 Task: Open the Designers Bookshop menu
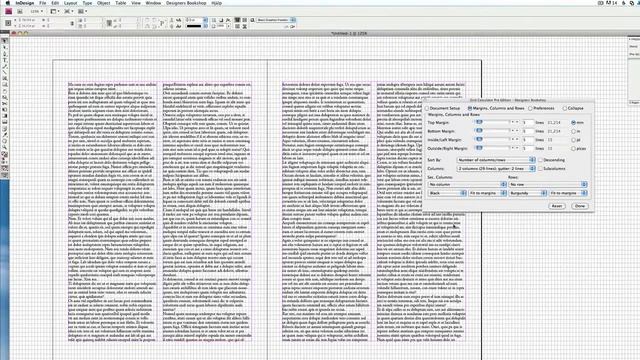click(x=186, y=3)
